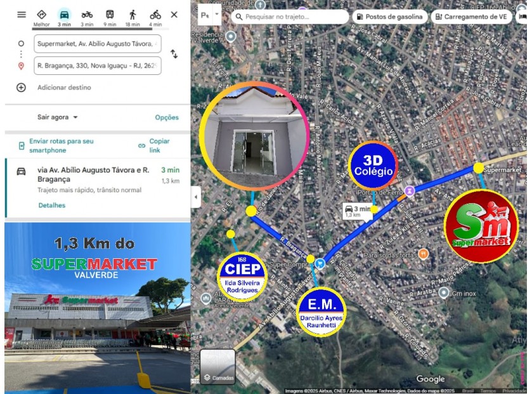The height and width of the screenshot is (394, 532).
Task: Click the Paraíso das tortas restaurant marker
Action: 423,253
